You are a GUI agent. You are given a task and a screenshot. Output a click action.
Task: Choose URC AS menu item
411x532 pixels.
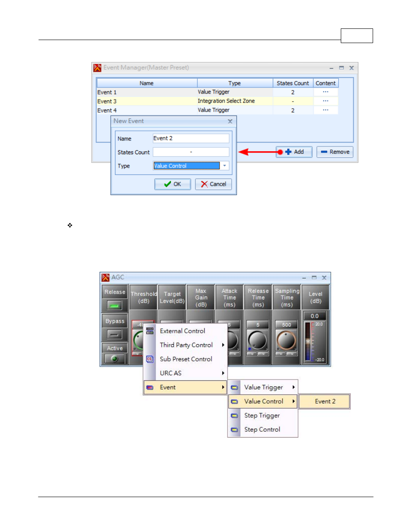(x=185, y=373)
